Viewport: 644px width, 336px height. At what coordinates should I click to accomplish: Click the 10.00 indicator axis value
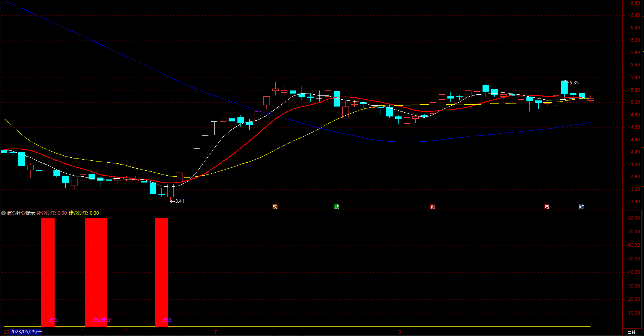pos(634,313)
